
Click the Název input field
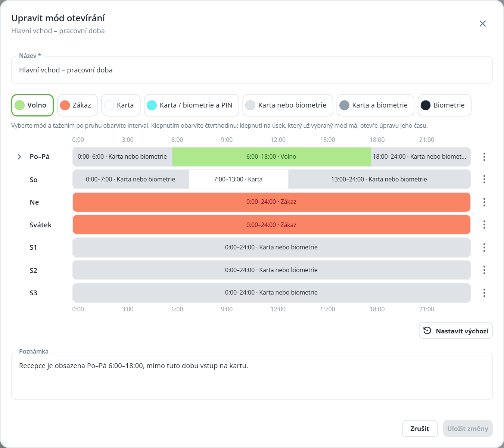(252, 70)
